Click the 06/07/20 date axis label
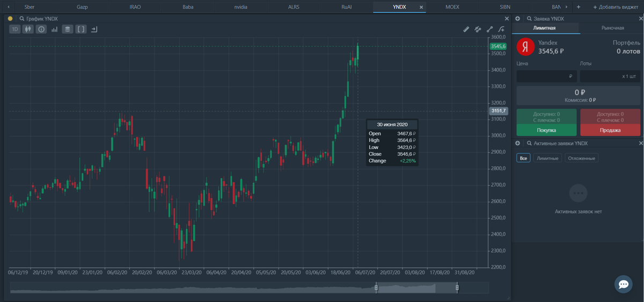 click(x=365, y=272)
